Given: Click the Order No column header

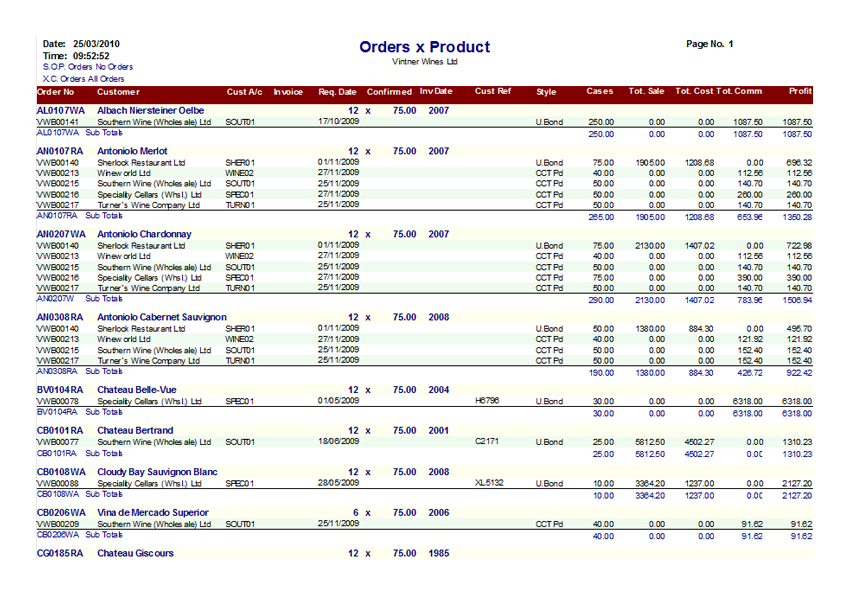Looking at the screenshot, I should pyautogui.click(x=56, y=92).
